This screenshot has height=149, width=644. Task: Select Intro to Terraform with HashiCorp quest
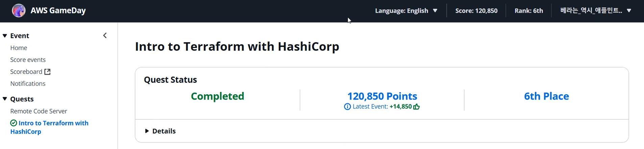pos(49,127)
